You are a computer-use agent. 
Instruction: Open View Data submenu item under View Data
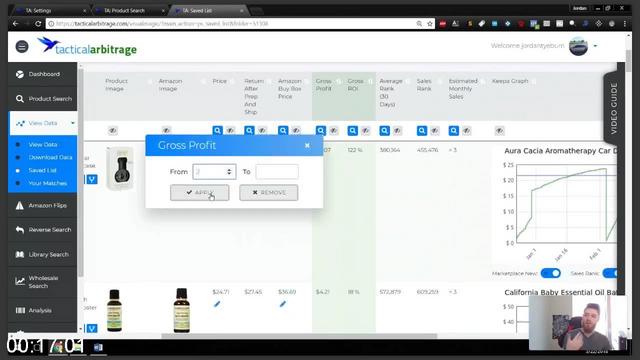pyautogui.click(x=43, y=144)
